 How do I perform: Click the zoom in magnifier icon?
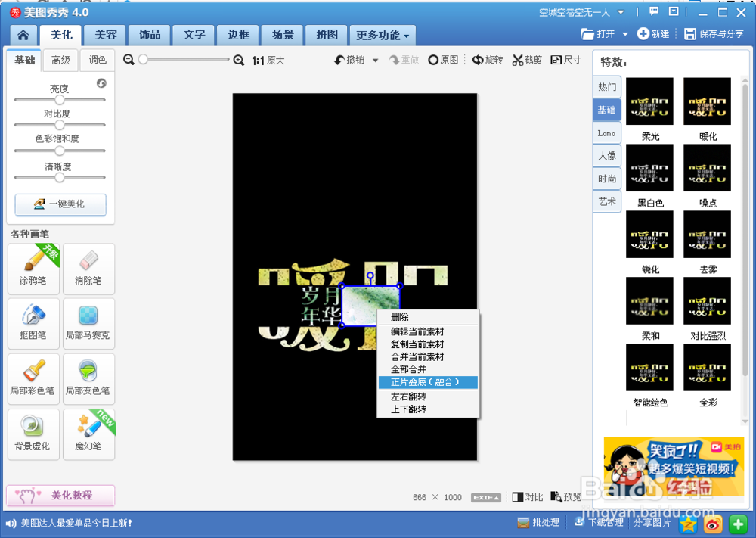click(x=238, y=61)
